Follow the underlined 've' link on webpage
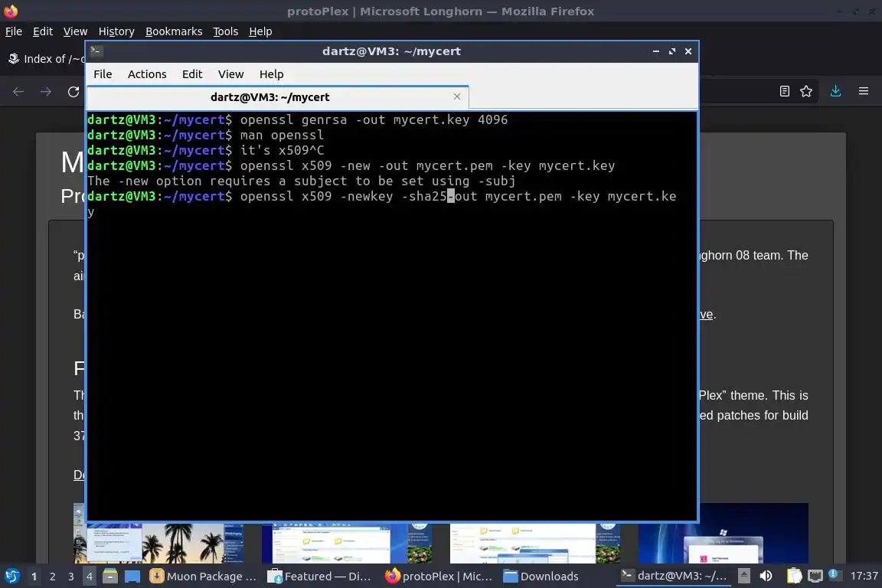The image size is (882, 588). point(707,315)
